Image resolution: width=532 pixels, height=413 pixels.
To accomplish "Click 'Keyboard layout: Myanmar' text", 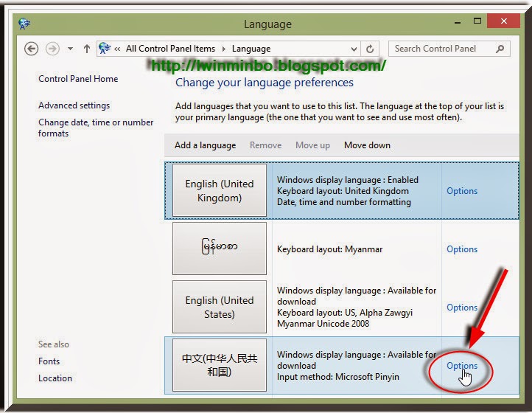I will pos(329,249).
